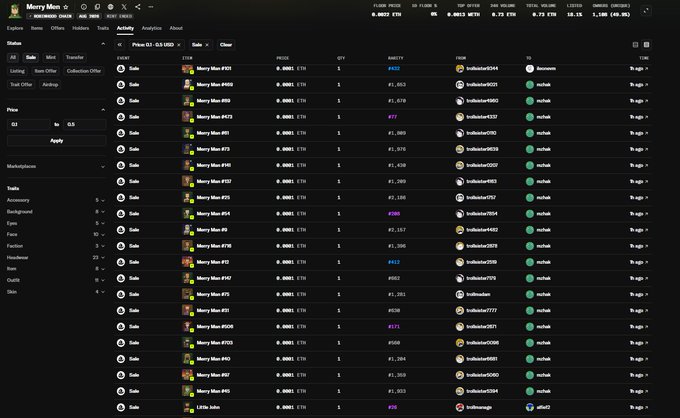Expand the Headwear trait filter
The width and height of the screenshot is (680, 418).
coord(56,258)
